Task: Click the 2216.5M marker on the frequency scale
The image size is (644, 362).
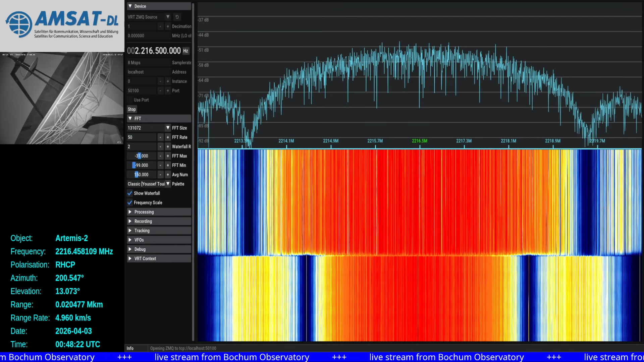Action: [419, 141]
